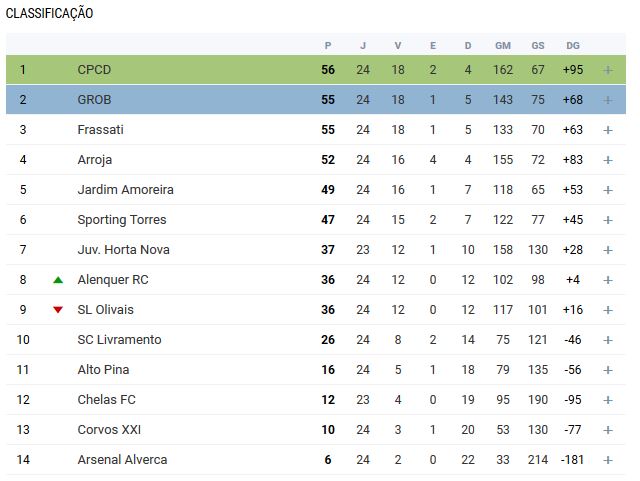Viewport: 640px width, 481px height.
Task: Sort table by P points header
Action: 328,46
